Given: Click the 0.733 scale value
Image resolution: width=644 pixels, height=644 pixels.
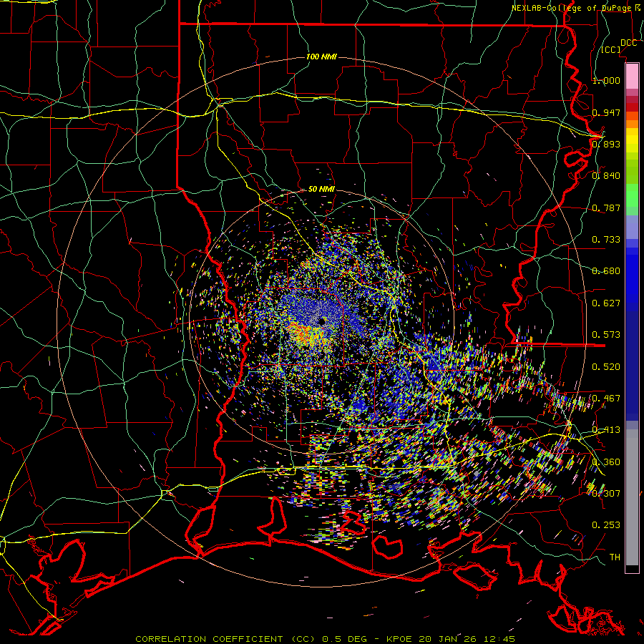Looking at the screenshot, I should (x=606, y=239).
